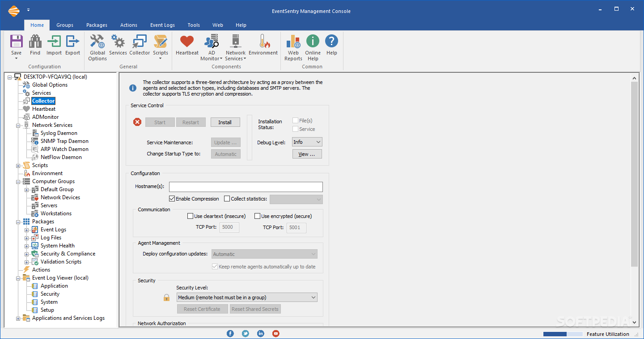
Task: Click the AD Monitor ribbon icon
Action: point(211,42)
